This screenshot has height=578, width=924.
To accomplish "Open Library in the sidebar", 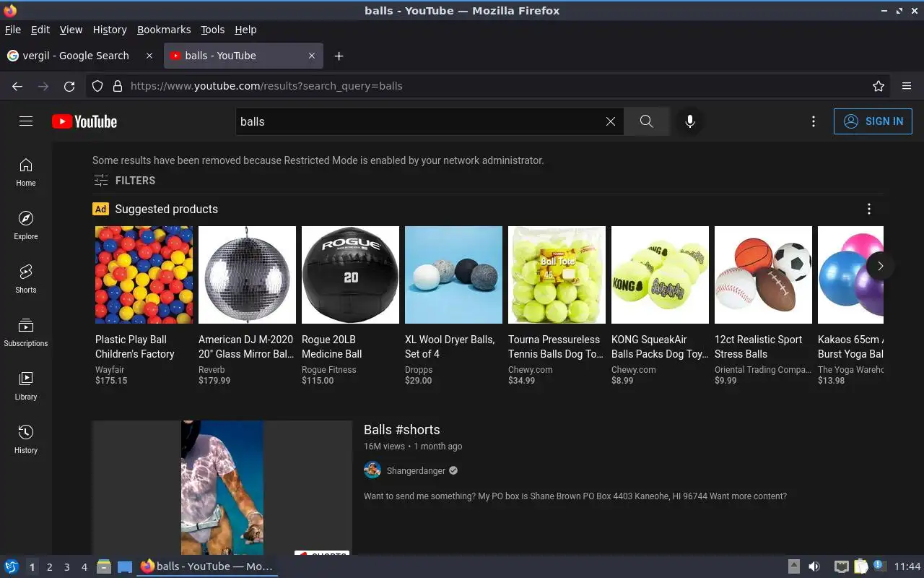I will [x=26, y=387].
